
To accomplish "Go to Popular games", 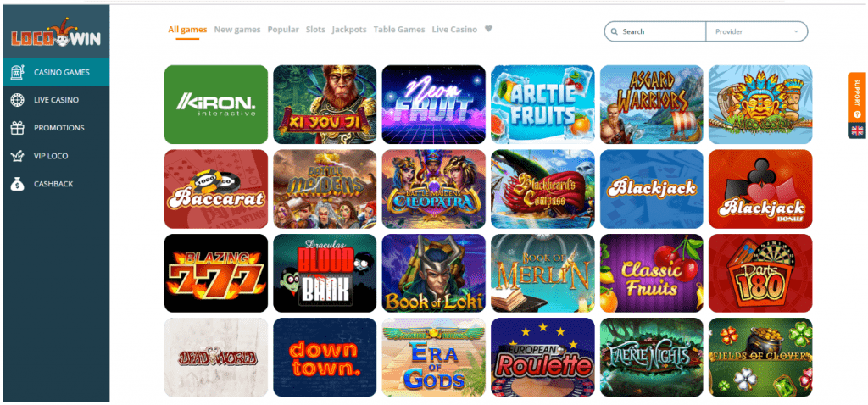I will [283, 30].
